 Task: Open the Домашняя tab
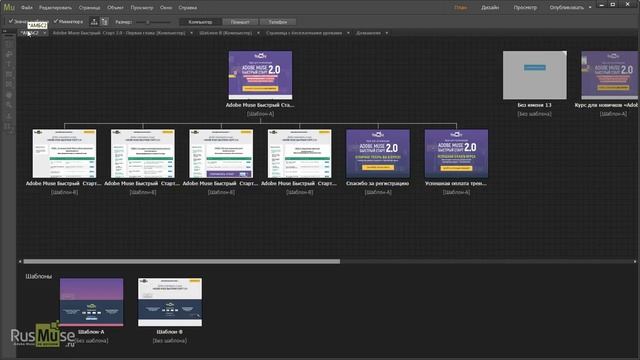pyautogui.click(x=368, y=33)
